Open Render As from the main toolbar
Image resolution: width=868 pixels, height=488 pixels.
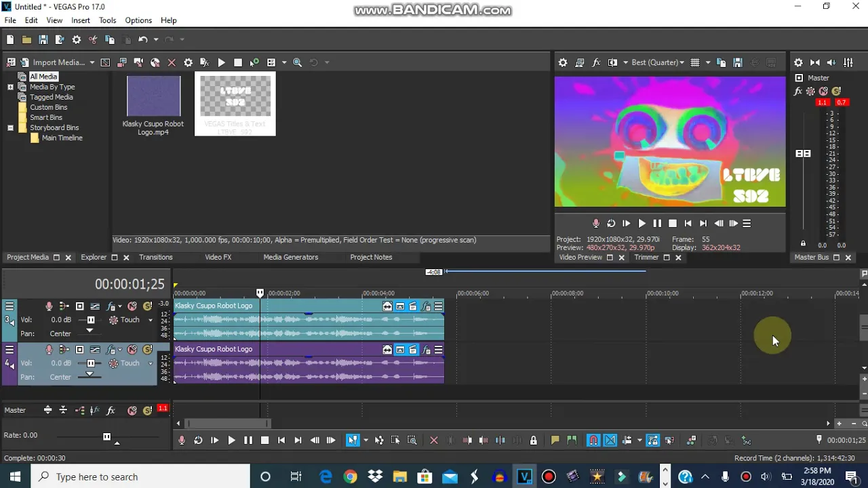tap(60, 40)
